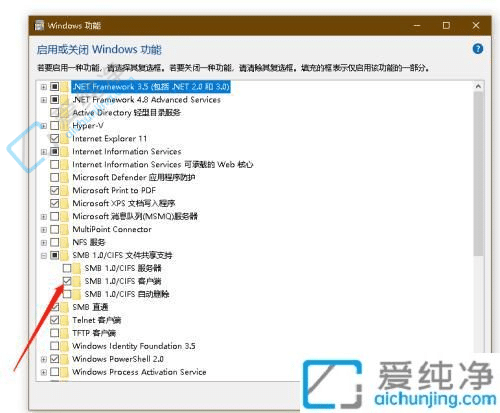Select Active Directory 轻型目录服务 label
The width and height of the screenshot is (500, 413).
coord(127,113)
